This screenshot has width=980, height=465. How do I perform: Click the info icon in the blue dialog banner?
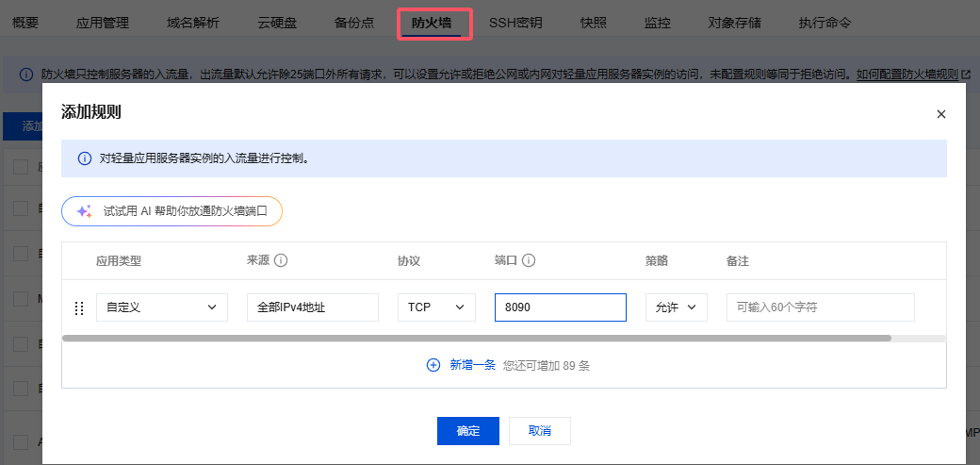coord(85,158)
